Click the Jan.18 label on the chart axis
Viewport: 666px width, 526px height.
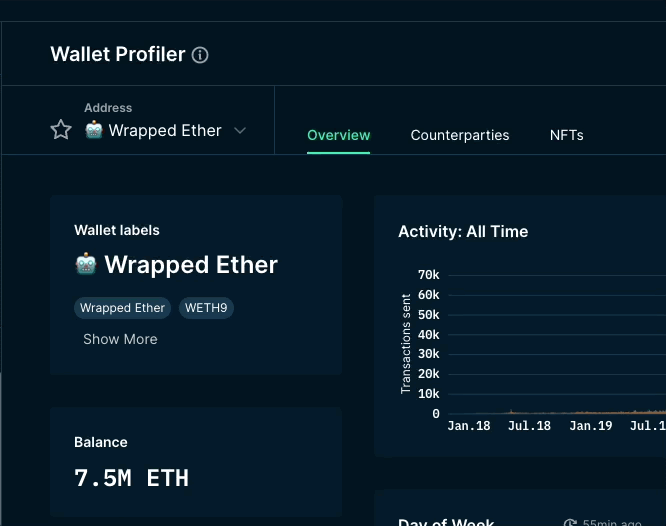469,426
